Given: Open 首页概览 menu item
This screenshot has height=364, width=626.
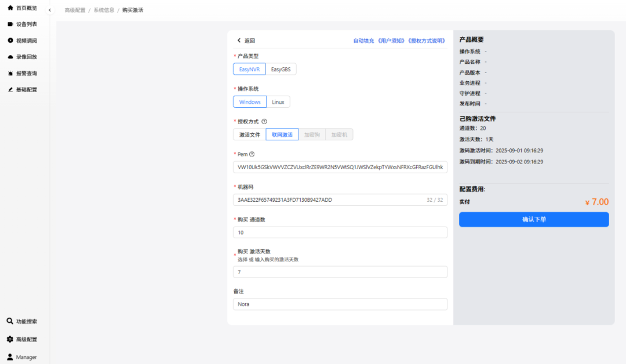Looking at the screenshot, I should [x=25, y=8].
